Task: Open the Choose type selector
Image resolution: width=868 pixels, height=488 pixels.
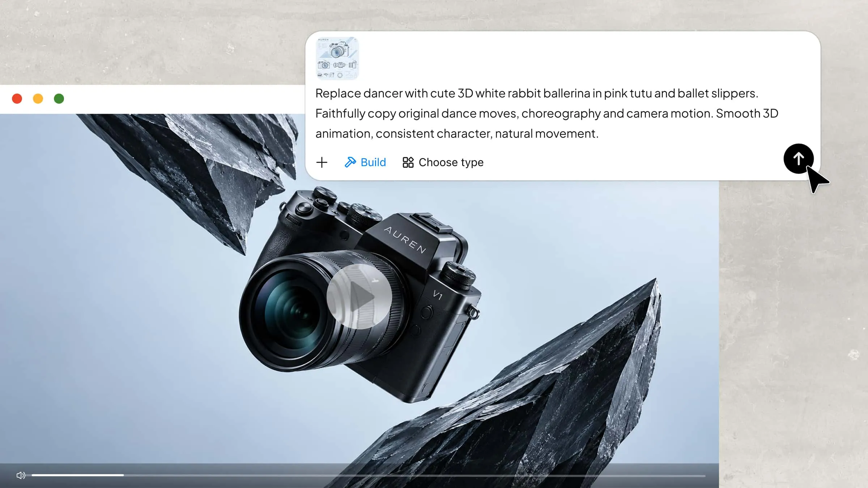Action: pyautogui.click(x=443, y=162)
